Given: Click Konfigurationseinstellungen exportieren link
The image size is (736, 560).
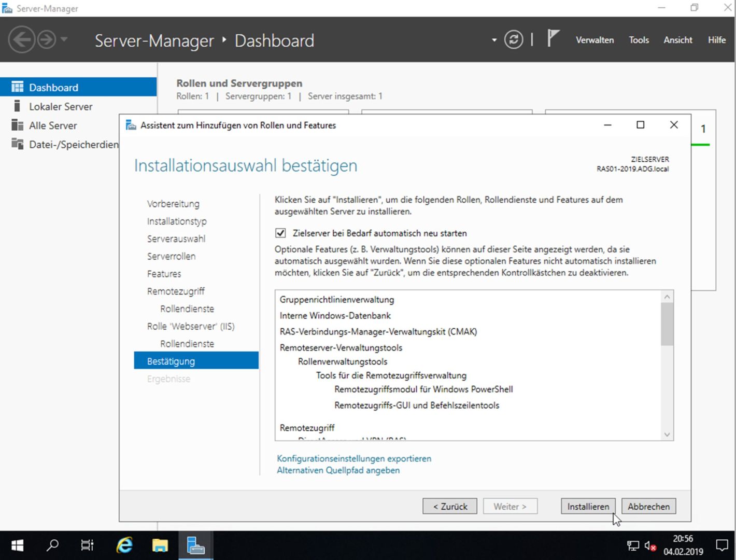Looking at the screenshot, I should click(x=354, y=458).
